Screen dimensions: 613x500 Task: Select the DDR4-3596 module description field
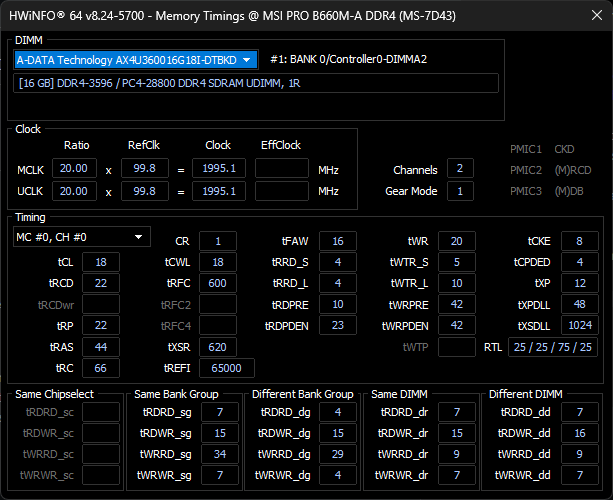256,83
